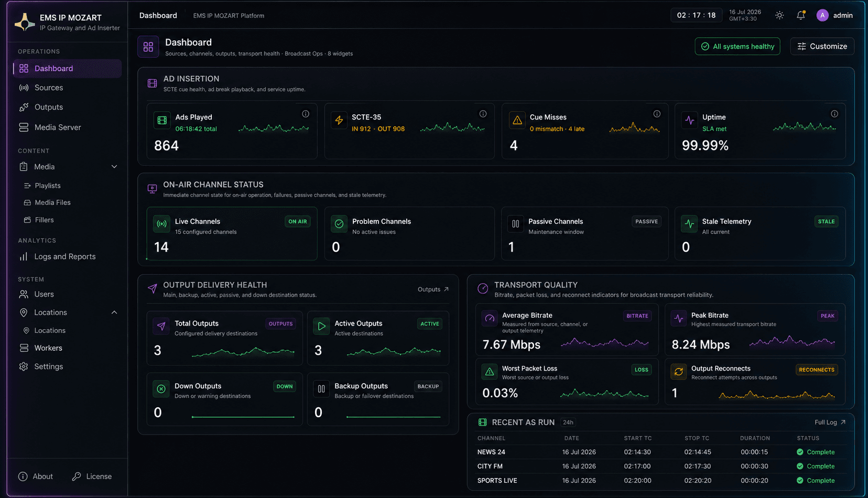Click the Cue Misses info icon
Image resolution: width=868 pixels, height=498 pixels.
[657, 114]
